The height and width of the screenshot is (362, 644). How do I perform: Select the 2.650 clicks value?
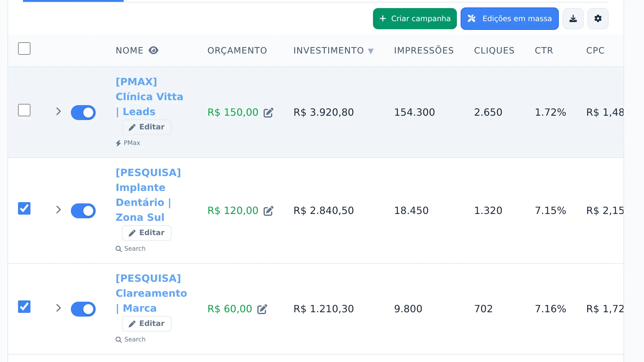click(x=488, y=112)
